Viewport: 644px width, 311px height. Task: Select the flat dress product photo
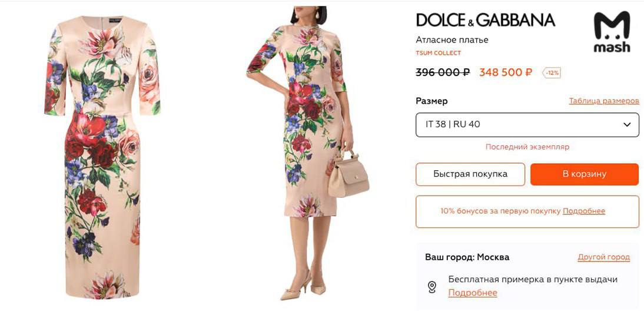102,156
